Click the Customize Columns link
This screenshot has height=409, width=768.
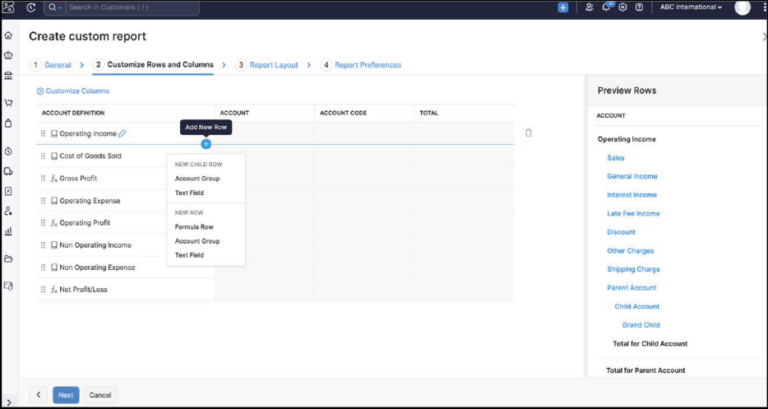tap(73, 91)
